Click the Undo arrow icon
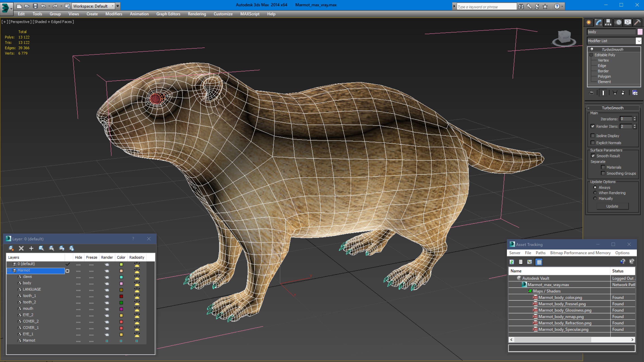The image size is (644, 362). pos(43,6)
